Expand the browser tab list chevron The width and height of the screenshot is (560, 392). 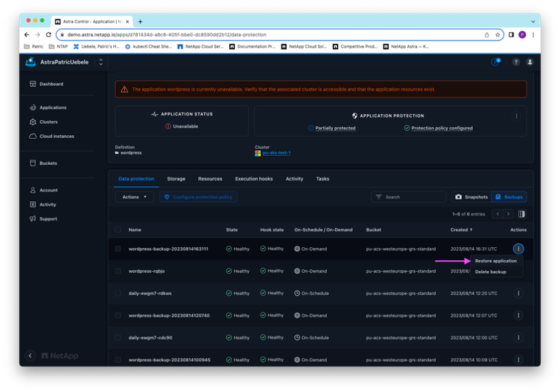click(x=533, y=22)
